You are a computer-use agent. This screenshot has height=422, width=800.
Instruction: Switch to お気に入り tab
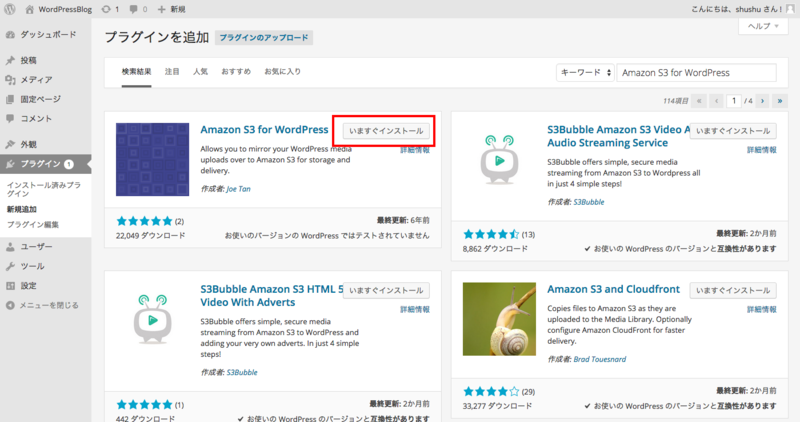pos(283,72)
